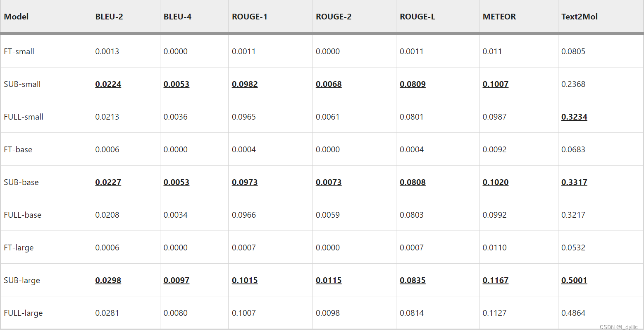Click the FULL-large row label
The image size is (644, 334).
(23, 313)
